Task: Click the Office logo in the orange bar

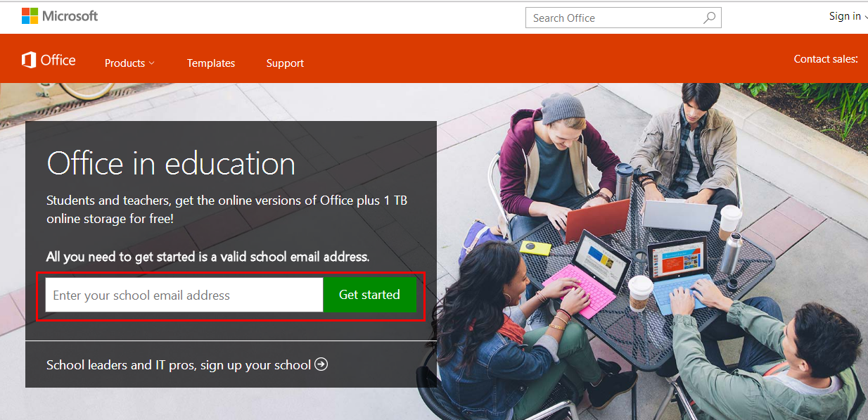Action: (x=49, y=61)
